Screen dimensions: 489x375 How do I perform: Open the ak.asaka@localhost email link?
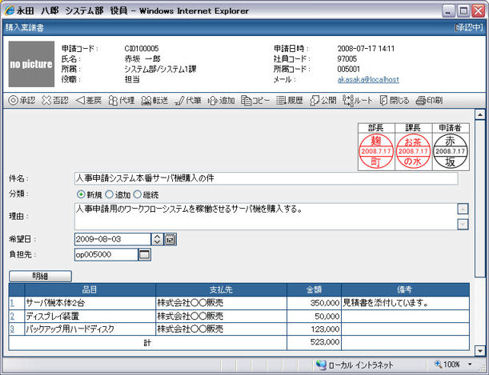click(x=368, y=80)
